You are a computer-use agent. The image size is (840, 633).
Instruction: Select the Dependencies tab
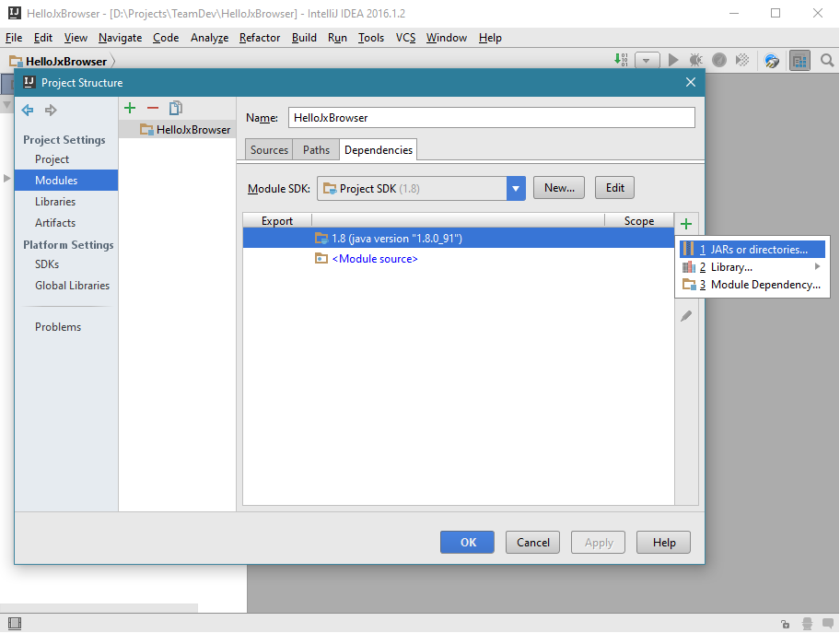pos(379,150)
